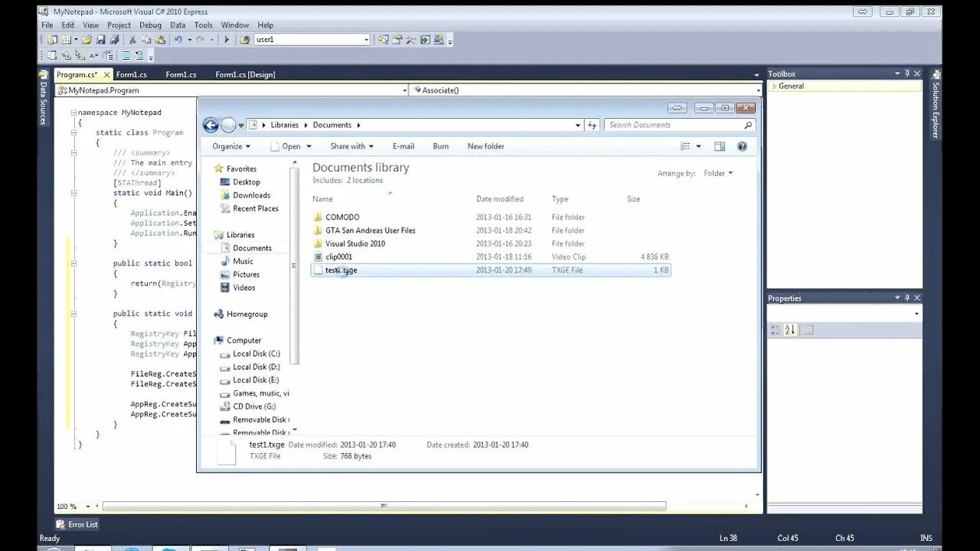Viewport: 980px width, 551px height.
Task: Click the Open File folder icon
Action: (87, 40)
